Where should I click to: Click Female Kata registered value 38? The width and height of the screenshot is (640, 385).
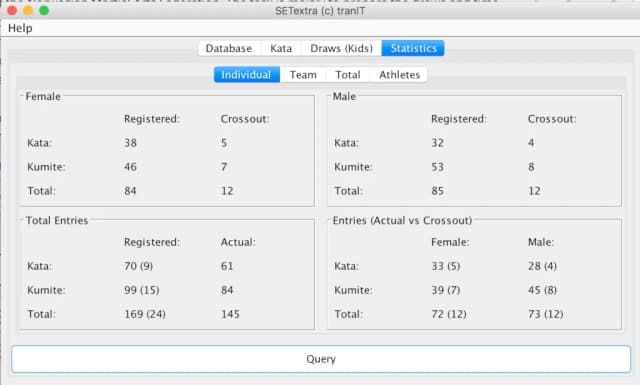pyautogui.click(x=131, y=143)
